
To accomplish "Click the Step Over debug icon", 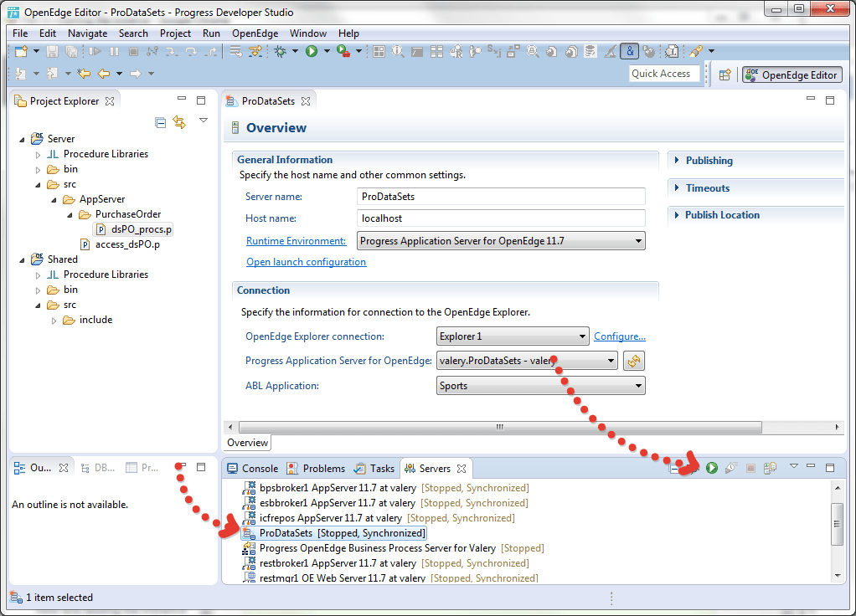I will pos(191,52).
